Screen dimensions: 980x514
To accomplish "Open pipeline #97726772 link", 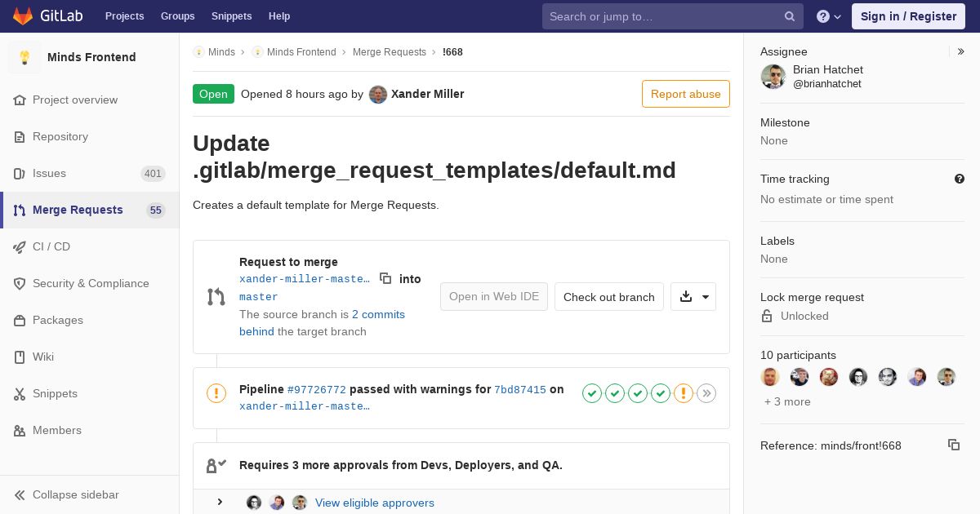I will point(317,390).
